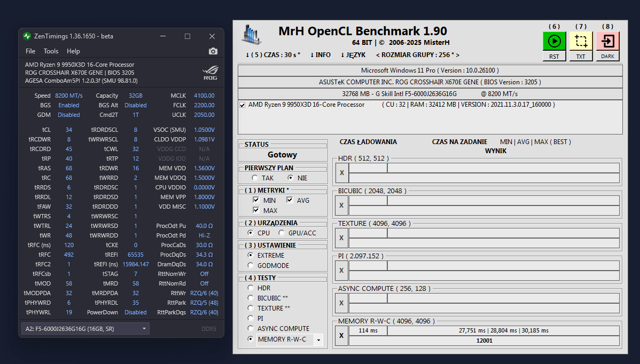
Task: Click the PowerDown Disabled value
Action: [x=136, y=312]
